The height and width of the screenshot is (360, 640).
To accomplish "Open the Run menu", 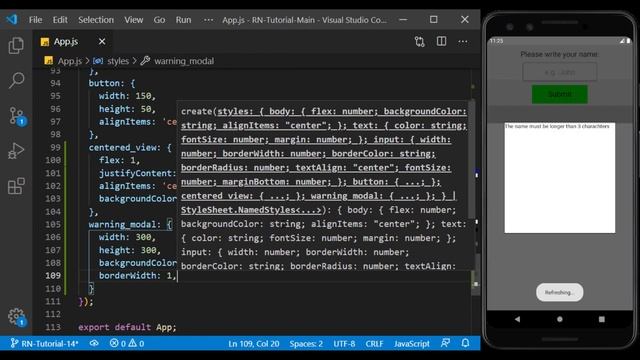I will pos(183,20).
